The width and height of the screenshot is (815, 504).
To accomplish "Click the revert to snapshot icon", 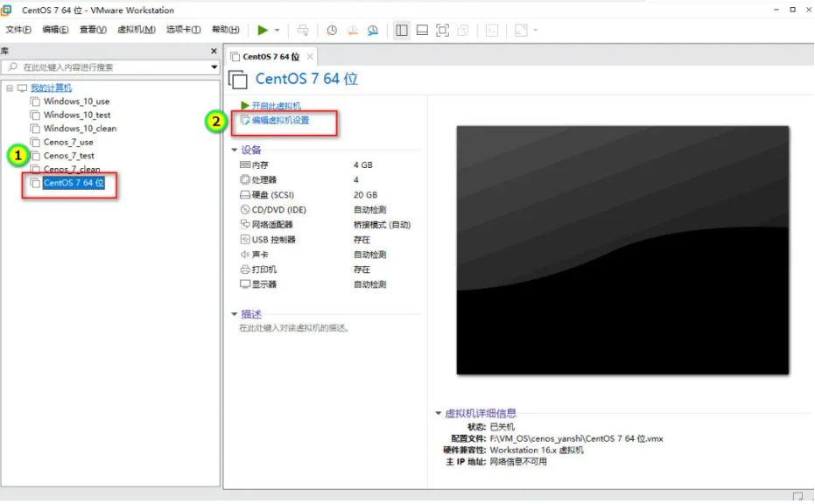I will (352, 29).
